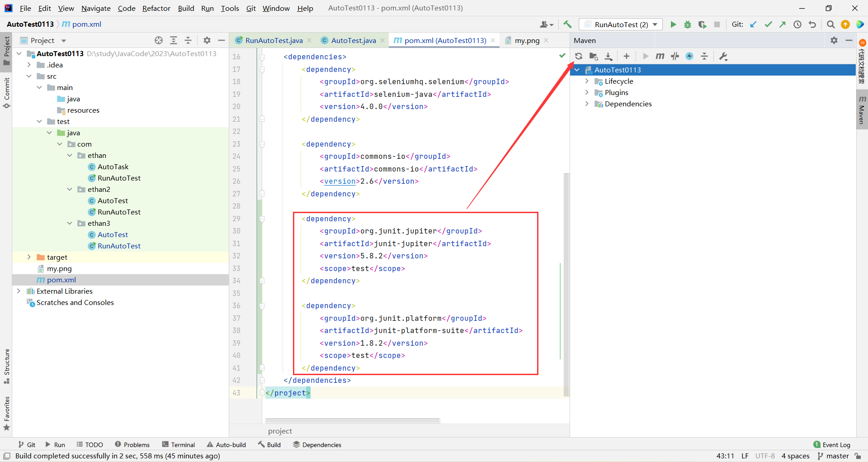Open Search Everywhere magnifier
Viewport: 868px width, 462px height.
click(830, 24)
